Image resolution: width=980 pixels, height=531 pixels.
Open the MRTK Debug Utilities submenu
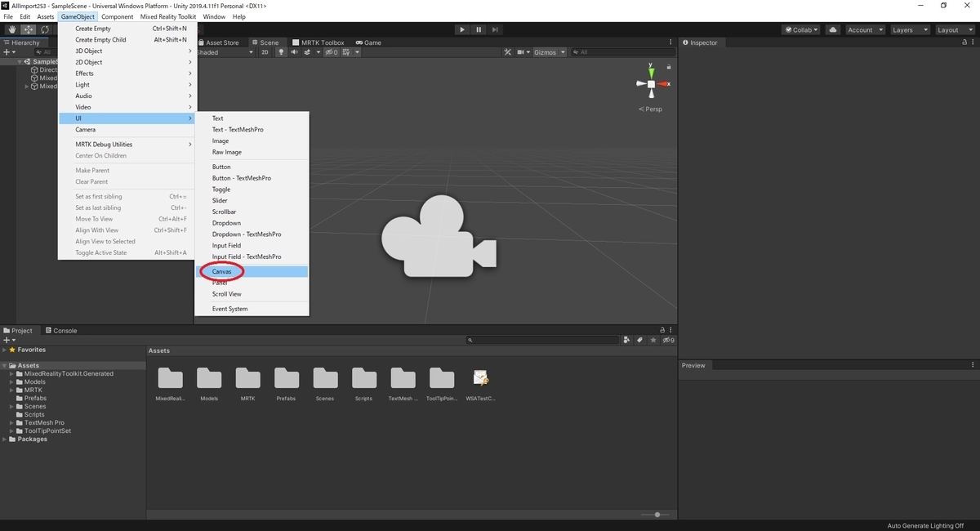[127, 145]
